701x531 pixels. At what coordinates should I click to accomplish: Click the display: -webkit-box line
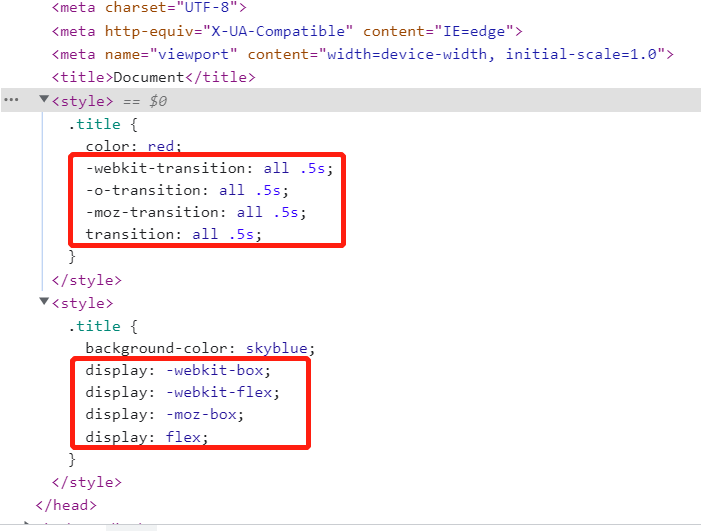pyautogui.click(x=178, y=371)
